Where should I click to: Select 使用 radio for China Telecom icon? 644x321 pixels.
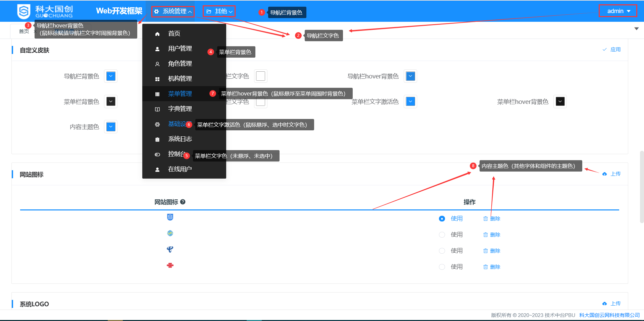pyautogui.click(x=442, y=251)
